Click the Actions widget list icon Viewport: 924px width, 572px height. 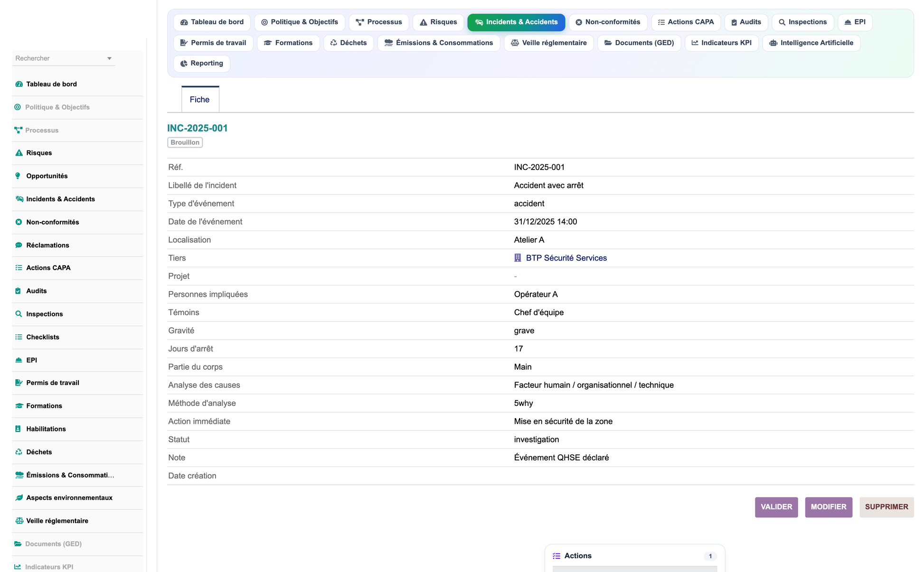(x=556, y=556)
